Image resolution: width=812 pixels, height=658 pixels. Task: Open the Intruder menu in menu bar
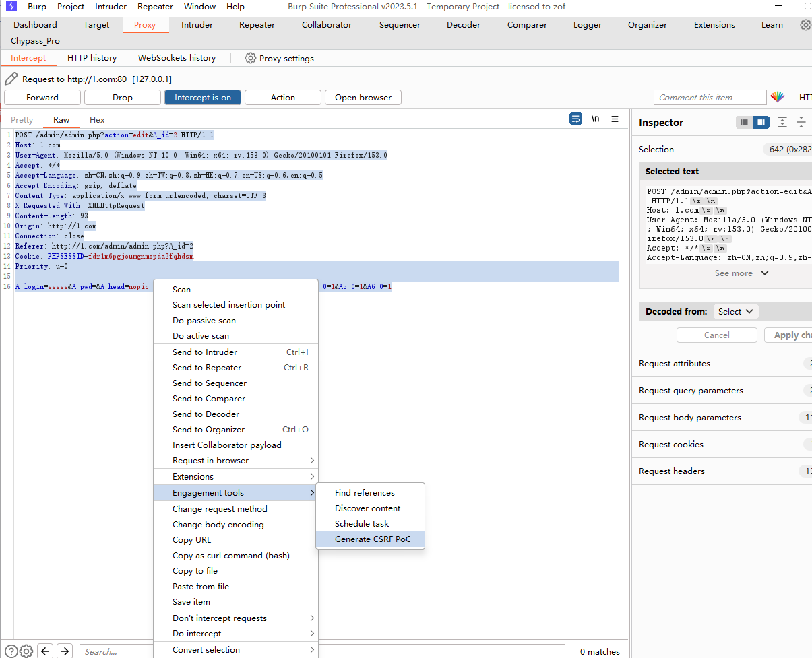pyautogui.click(x=111, y=7)
